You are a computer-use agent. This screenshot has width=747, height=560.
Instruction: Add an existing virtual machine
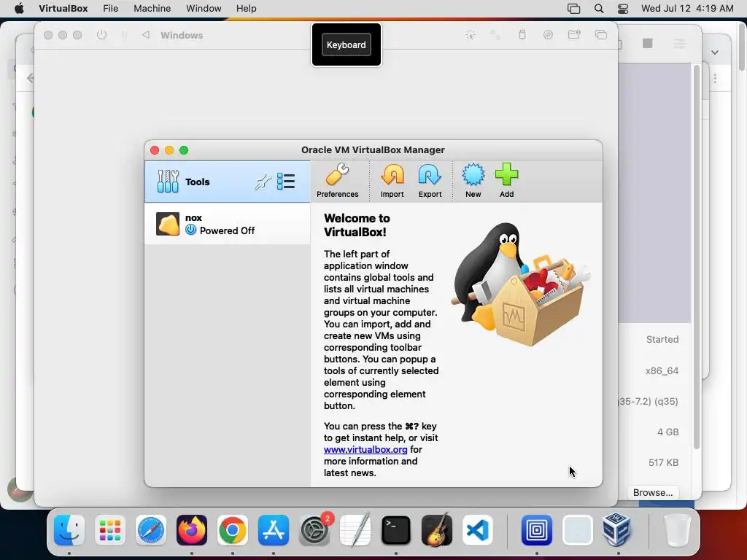tap(506, 181)
